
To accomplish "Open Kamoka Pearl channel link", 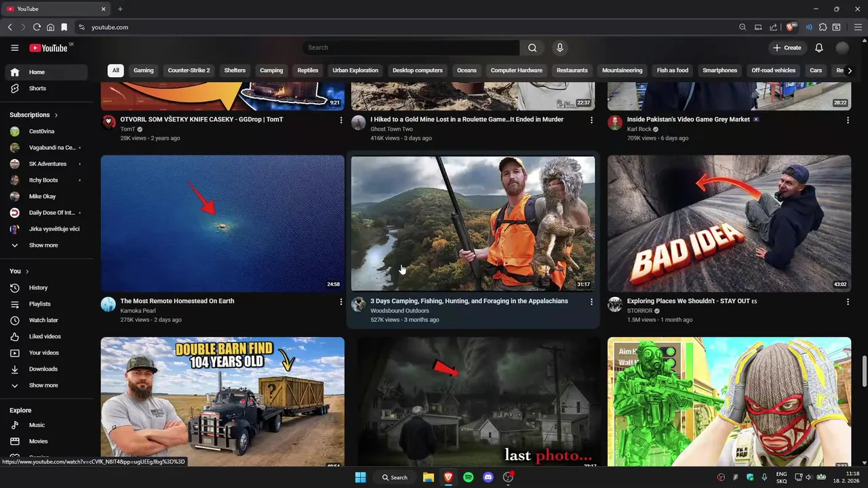I will (138, 310).
